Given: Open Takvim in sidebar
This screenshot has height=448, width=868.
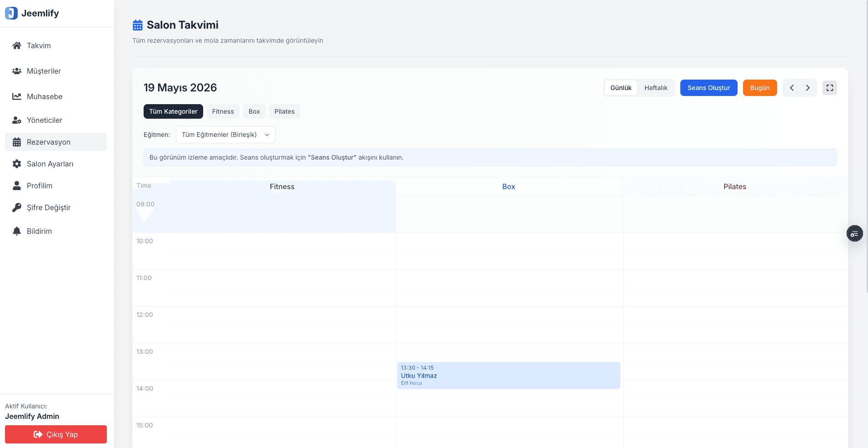Looking at the screenshot, I should tap(56, 45).
